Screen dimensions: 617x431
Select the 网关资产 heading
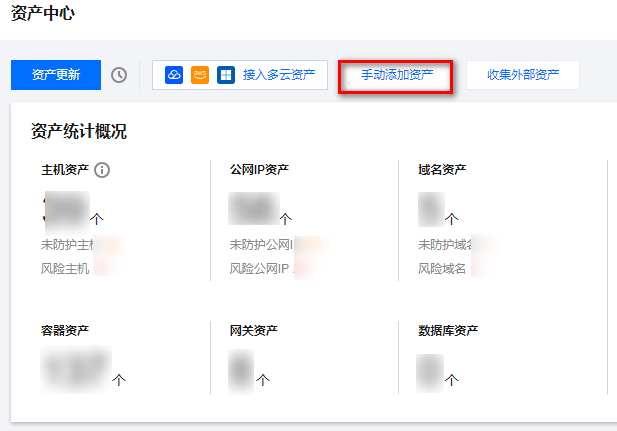click(x=254, y=331)
